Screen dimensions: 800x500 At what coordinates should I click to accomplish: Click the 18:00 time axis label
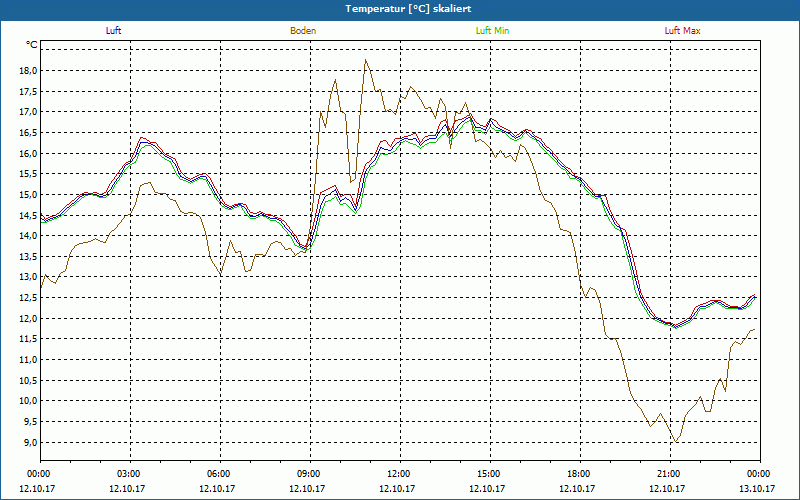click(578, 474)
